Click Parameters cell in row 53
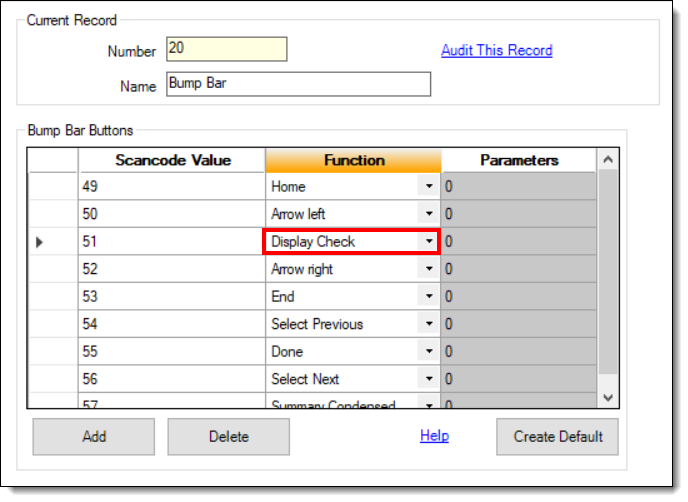The image size is (688, 502). click(519, 297)
